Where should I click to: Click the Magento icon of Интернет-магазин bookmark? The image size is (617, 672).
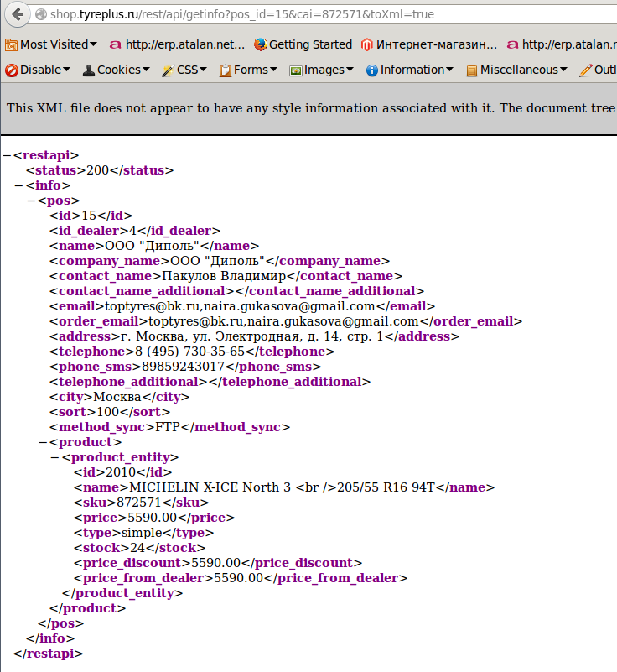pyautogui.click(x=366, y=44)
